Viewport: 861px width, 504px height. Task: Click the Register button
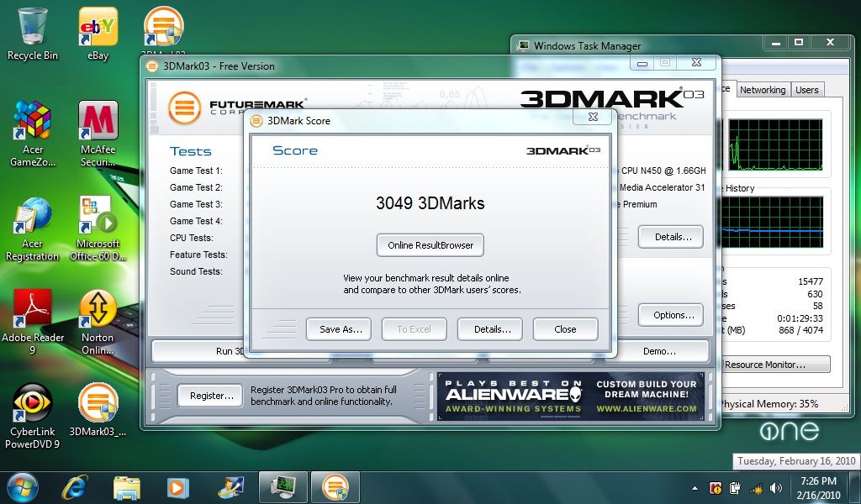[x=210, y=396]
